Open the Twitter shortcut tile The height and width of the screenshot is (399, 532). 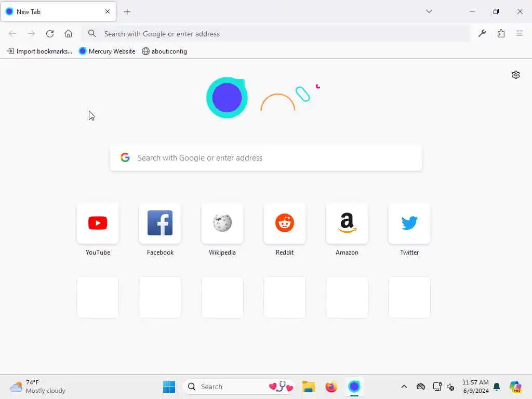point(409,223)
